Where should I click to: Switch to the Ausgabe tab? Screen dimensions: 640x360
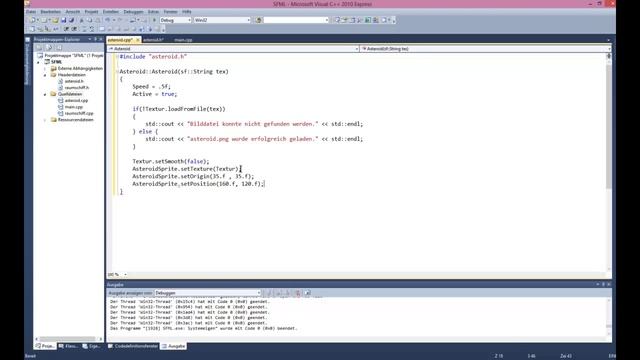[173, 346]
